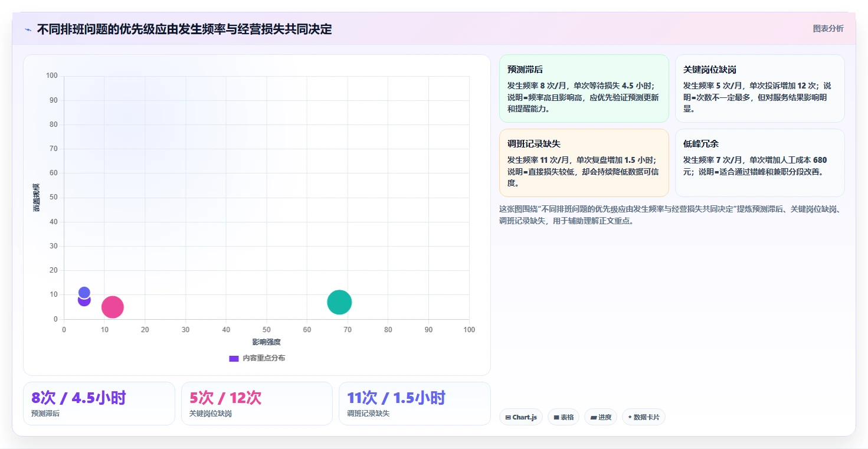Screen dimensions: 868x449
Task: Click the main heading about 排班问题的优先级
Action: [x=184, y=29]
